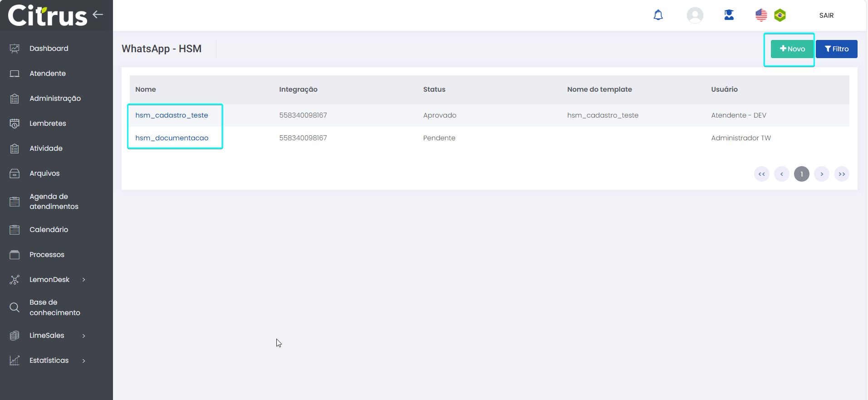This screenshot has width=868, height=400.
Task: Click the Calendário sidebar icon
Action: pos(15,230)
